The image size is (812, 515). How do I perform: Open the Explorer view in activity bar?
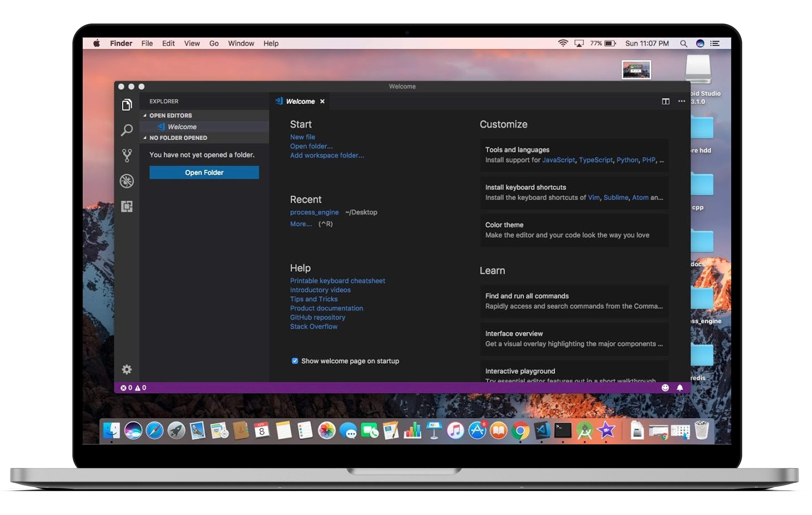tap(127, 105)
